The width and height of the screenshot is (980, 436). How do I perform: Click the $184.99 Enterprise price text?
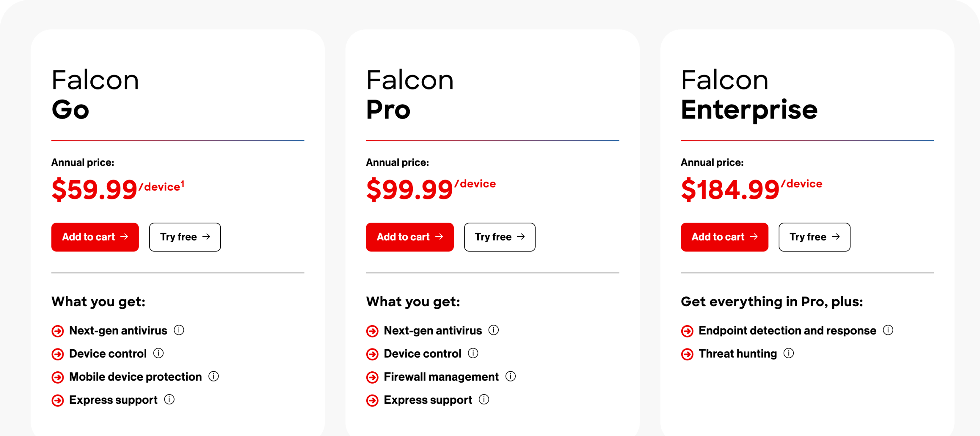click(x=729, y=189)
